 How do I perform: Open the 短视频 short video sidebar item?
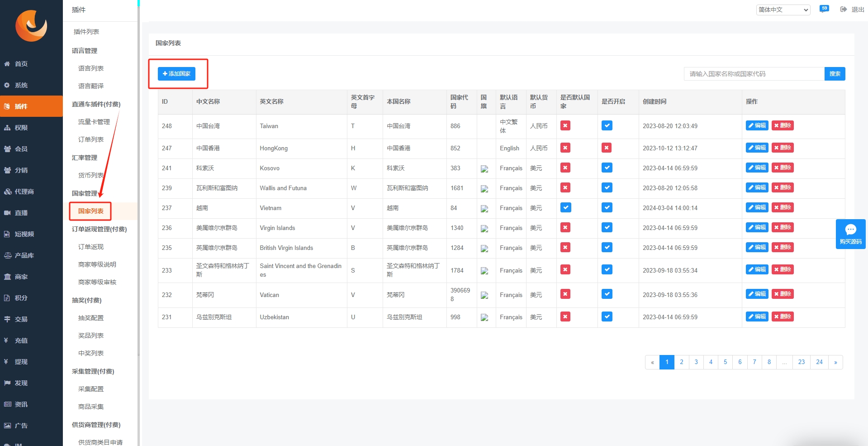(x=31, y=234)
